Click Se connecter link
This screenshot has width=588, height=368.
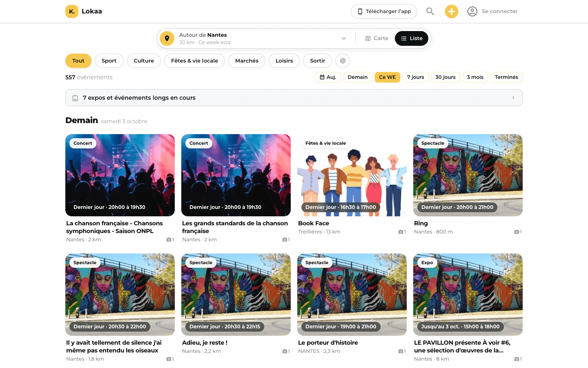(500, 11)
